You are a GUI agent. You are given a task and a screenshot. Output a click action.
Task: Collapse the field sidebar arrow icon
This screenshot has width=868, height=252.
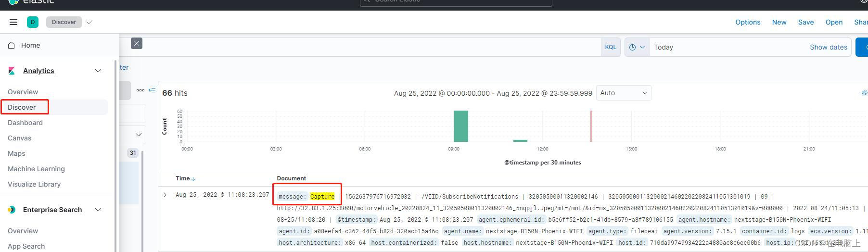pos(152,90)
